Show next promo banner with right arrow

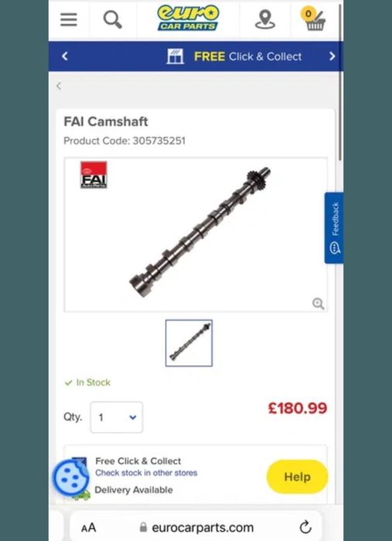332,56
